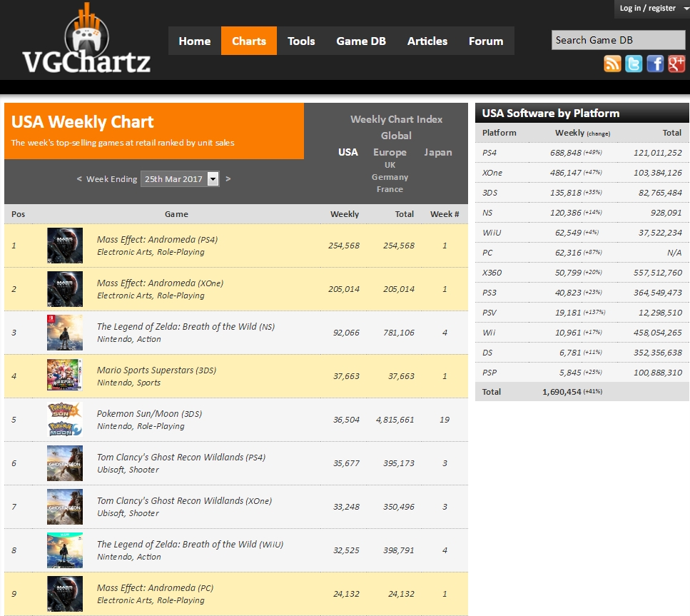Viewport: 690px width, 616px height.
Task: Click NS in the platform table
Action: click(x=487, y=213)
